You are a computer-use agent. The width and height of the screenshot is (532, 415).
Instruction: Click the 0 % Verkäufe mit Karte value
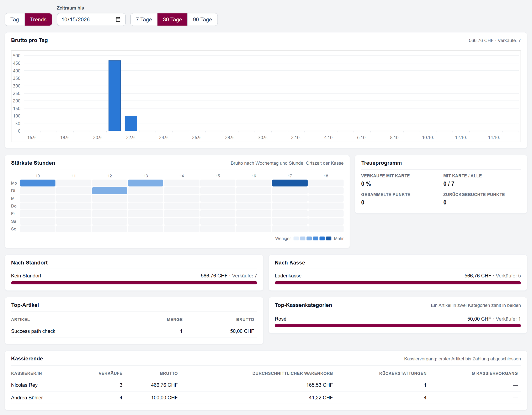click(366, 184)
